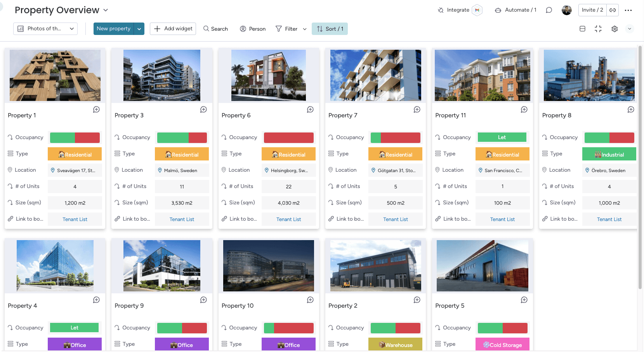Open Search in the toolbar
The width and height of the screenshot is (644, 352).
(x=215, y=29)
